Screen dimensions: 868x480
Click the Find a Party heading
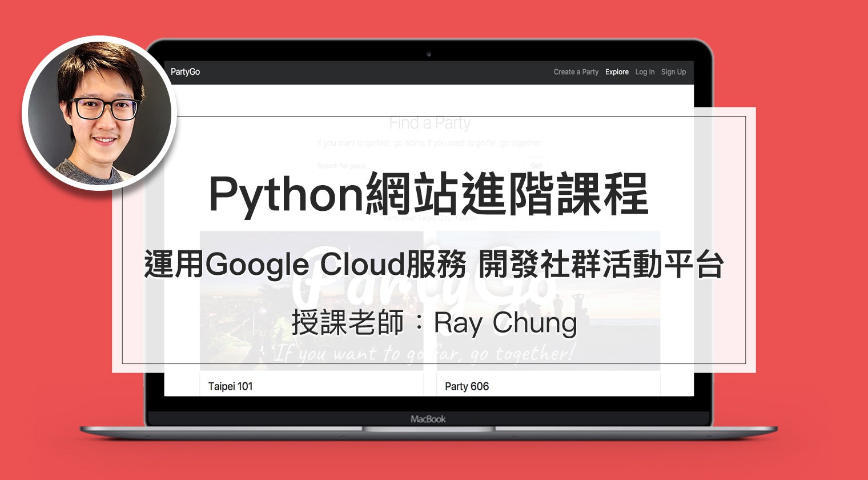[x=431, y=122]
